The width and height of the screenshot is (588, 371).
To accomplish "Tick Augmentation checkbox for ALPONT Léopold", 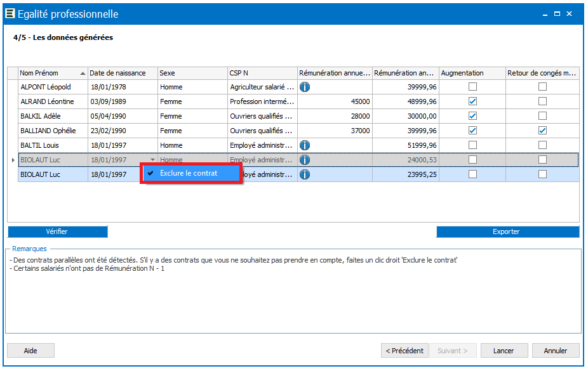I will 472,87.
